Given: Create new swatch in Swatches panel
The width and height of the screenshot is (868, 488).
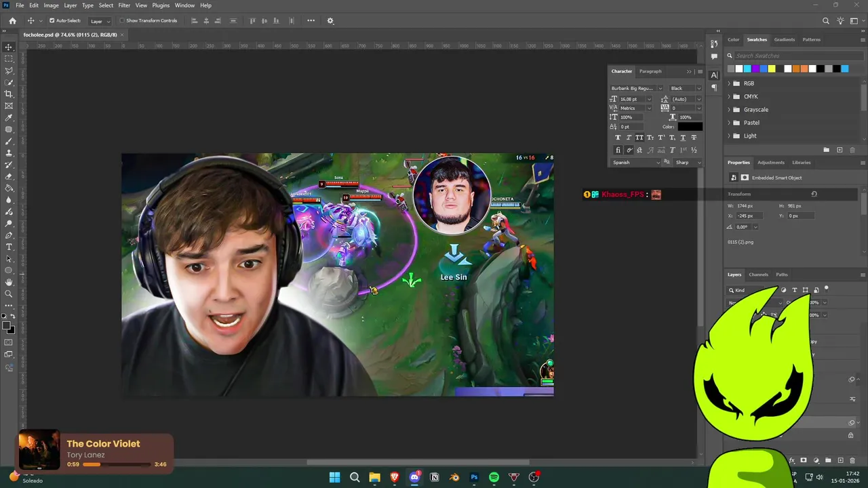Looking at the screenshot, I should click(840, 150).
